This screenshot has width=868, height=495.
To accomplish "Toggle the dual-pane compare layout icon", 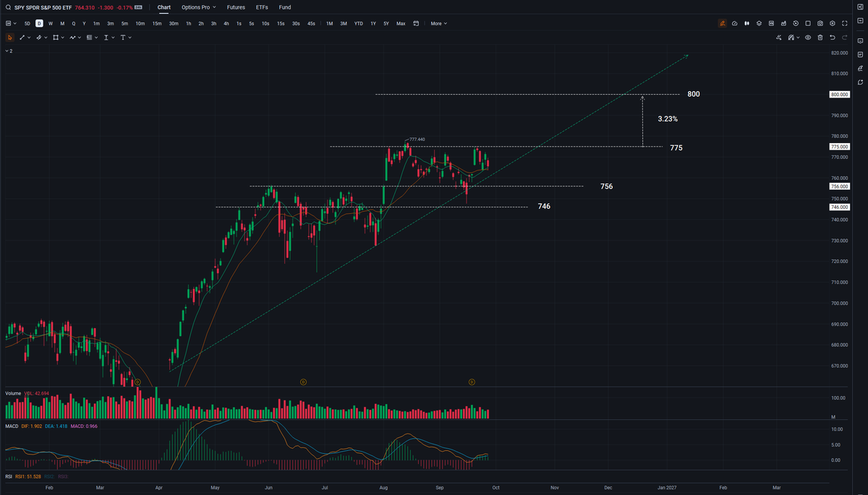I will tap(746, 23).
